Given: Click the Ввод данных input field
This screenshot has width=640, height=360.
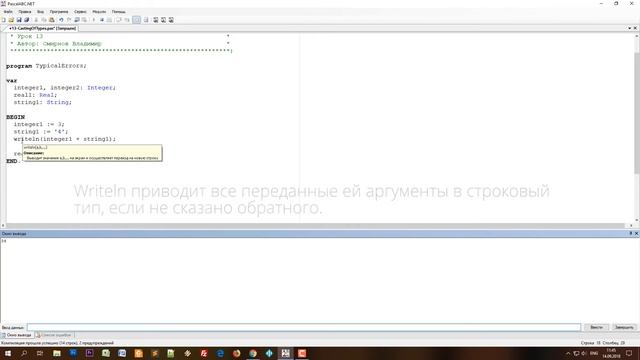Looking at the screenshot, I should (304, 327).
